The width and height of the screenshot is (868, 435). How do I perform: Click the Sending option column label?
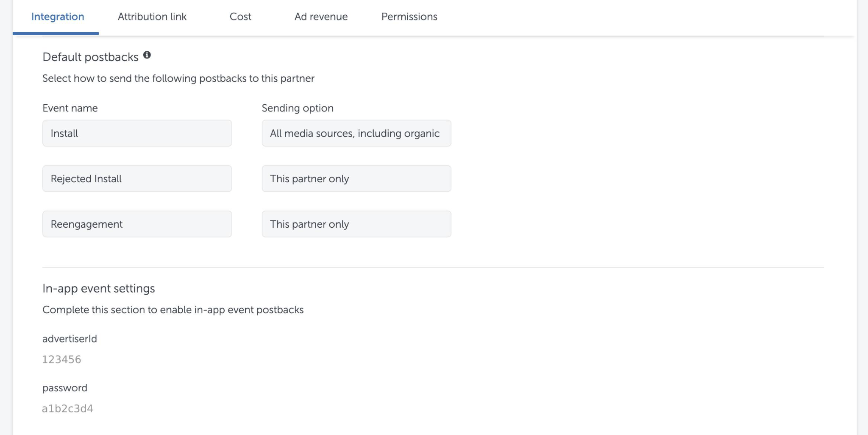click(x=297, y=108)
